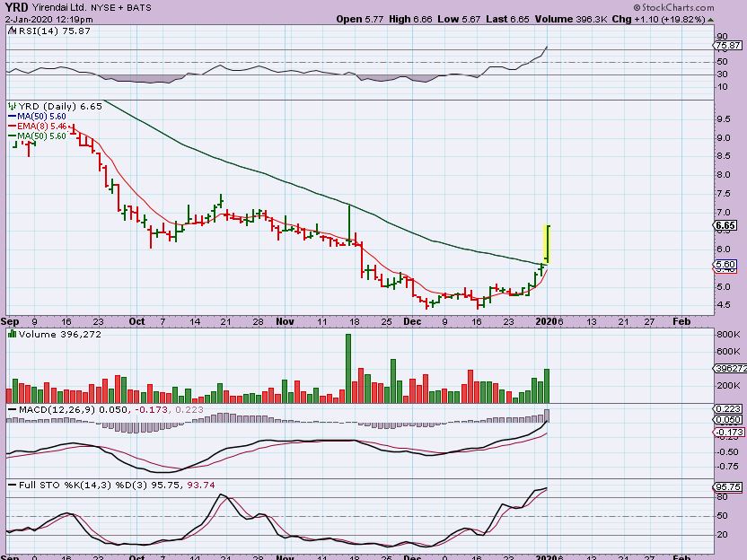This screenshot has width=747, height=560.
Task: Click the 80 level on the stochastic axis
Action: [722, 496]
